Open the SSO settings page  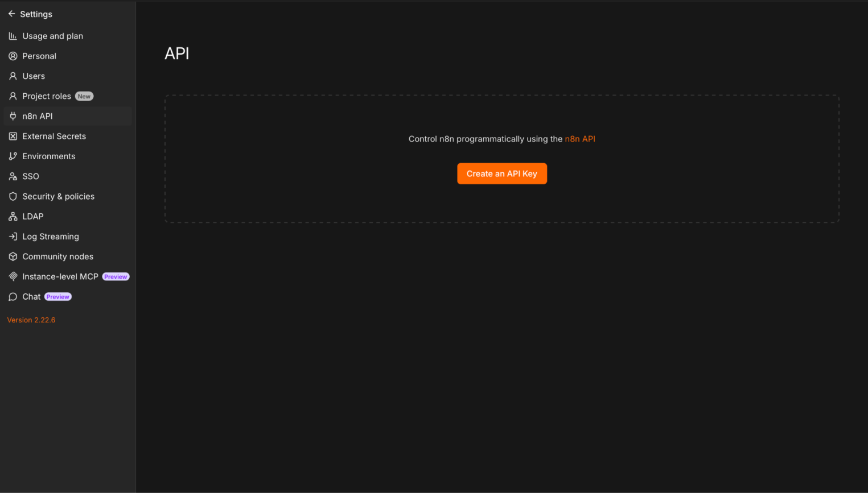pyautogui.click(x=68, y=176)
